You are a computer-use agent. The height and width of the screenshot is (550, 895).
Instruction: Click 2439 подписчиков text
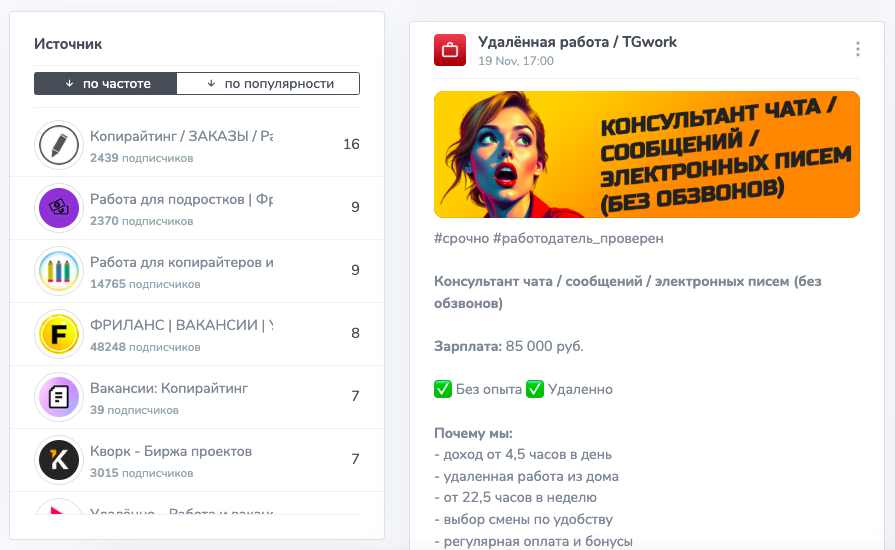pyautogui.click(x=142, y=158)
